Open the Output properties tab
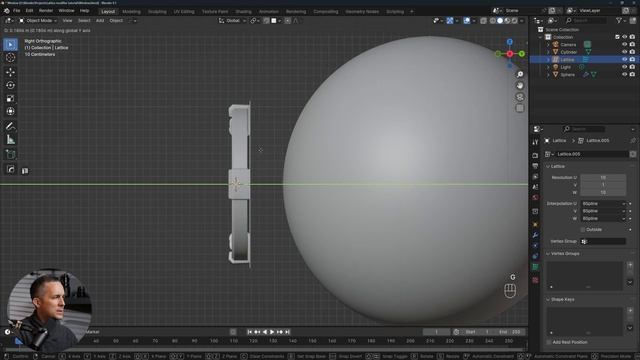This screenshot has width=640, height=360. coord(535,166)
